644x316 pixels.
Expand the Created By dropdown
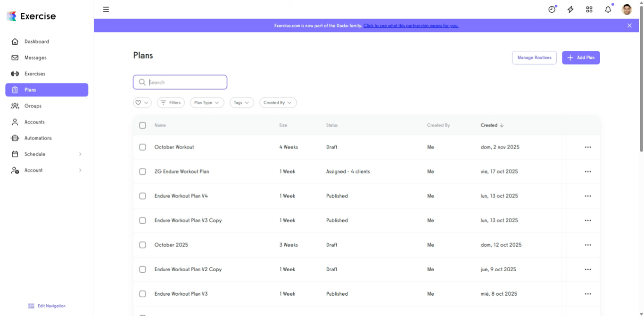(278, 103)
